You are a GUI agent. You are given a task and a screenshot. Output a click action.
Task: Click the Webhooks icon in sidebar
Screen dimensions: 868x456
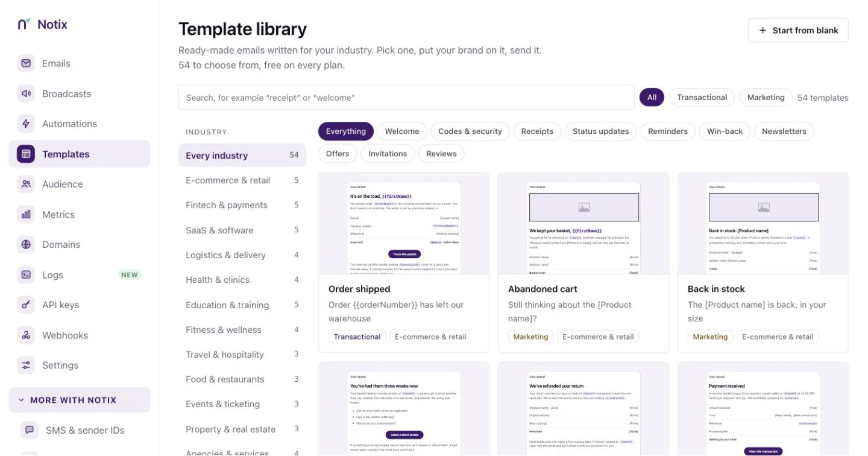26,335
